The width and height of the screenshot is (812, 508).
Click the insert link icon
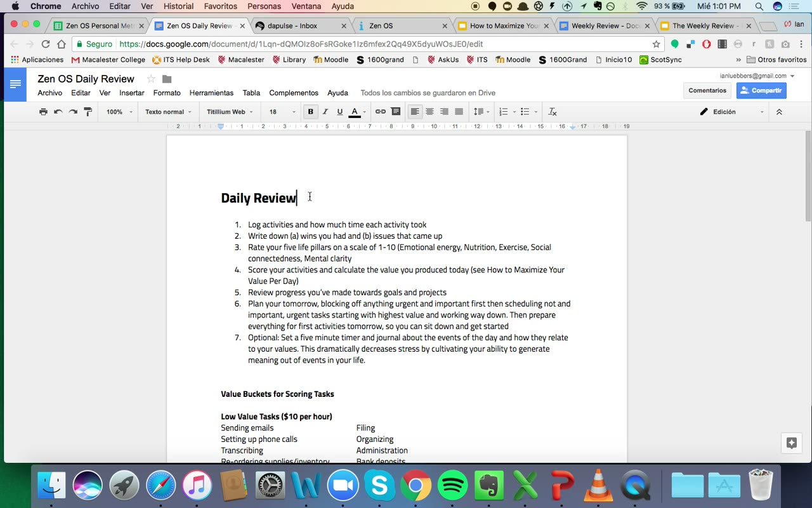click(381, 112)
